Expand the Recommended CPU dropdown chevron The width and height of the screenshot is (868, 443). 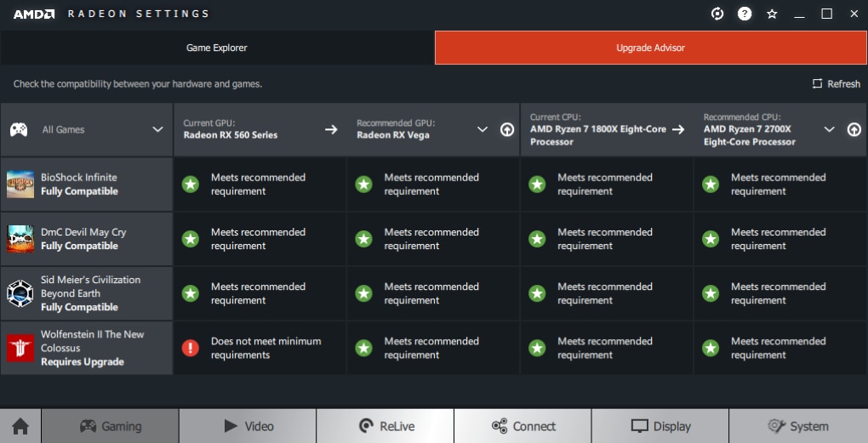tap(829, 129)
